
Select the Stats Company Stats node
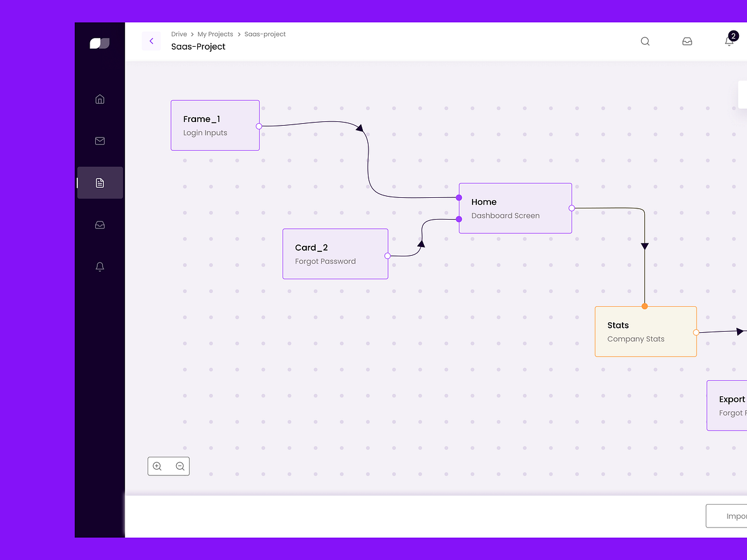coord(646,331)
